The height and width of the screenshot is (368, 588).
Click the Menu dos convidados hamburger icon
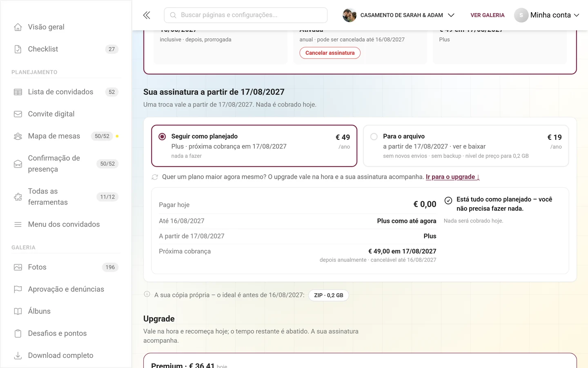(x=18, y=224)
